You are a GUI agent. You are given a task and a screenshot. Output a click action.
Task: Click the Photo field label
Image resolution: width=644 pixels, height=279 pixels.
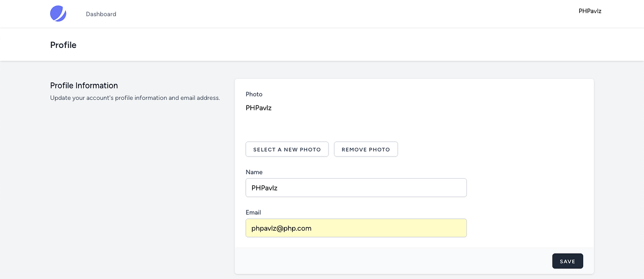coord(254,94)
